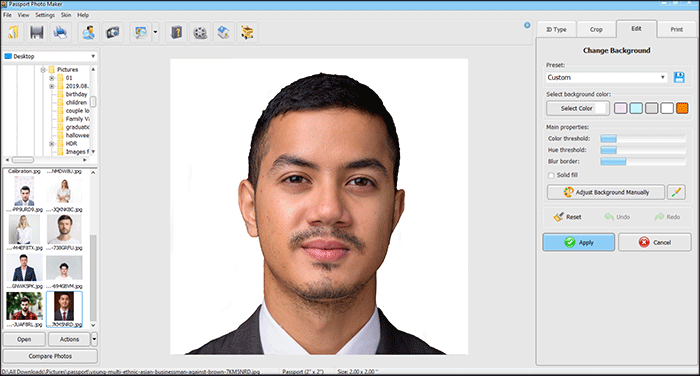Click the shopping cart order icon

click(247, 32)
